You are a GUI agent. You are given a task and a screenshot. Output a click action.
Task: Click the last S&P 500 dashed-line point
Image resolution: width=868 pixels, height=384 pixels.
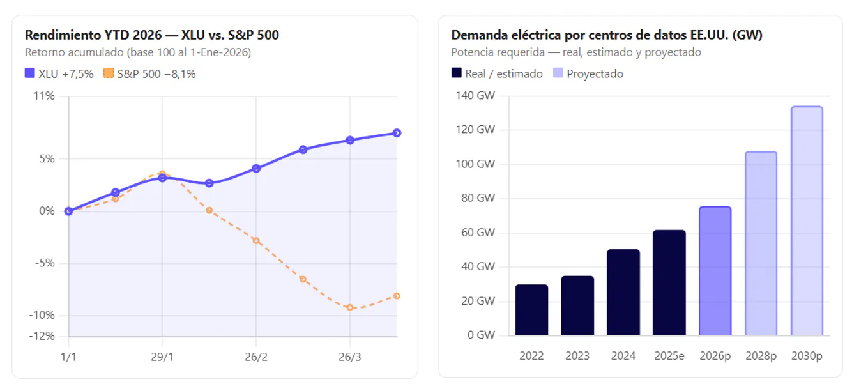pyautogui.click(x=397, y=296)
